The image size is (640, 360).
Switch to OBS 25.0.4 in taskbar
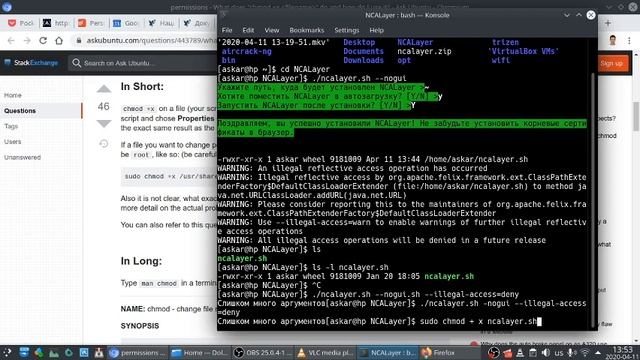pos(263,353)
